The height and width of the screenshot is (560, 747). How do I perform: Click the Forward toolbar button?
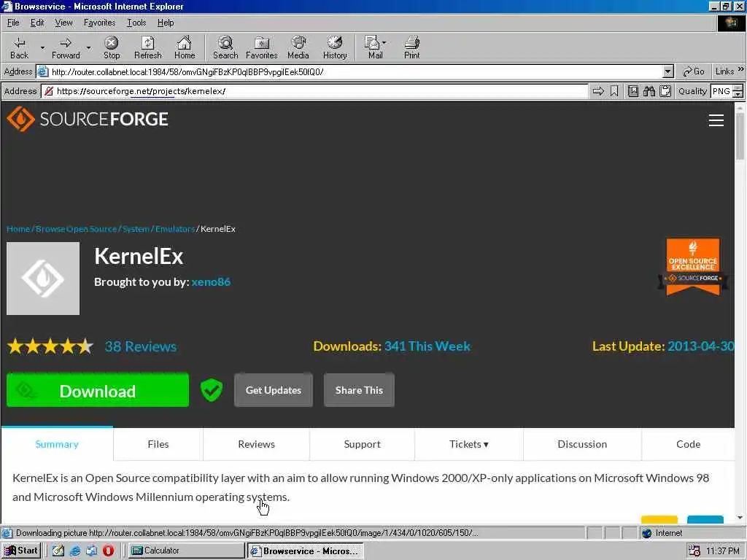[x=66, y=47]
